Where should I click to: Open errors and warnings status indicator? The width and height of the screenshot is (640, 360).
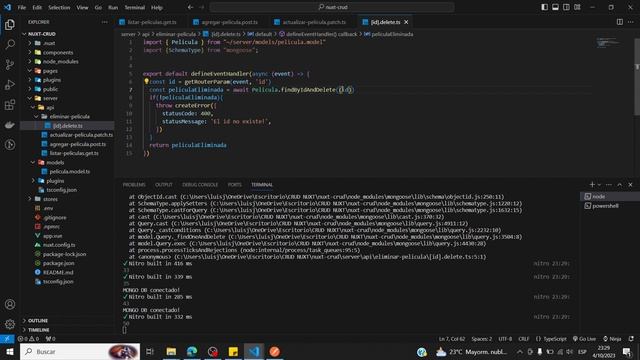point(28,339)
